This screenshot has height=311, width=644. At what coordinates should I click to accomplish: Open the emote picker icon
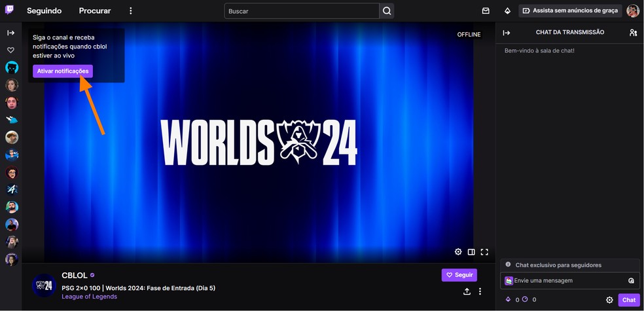coord(632,281)
